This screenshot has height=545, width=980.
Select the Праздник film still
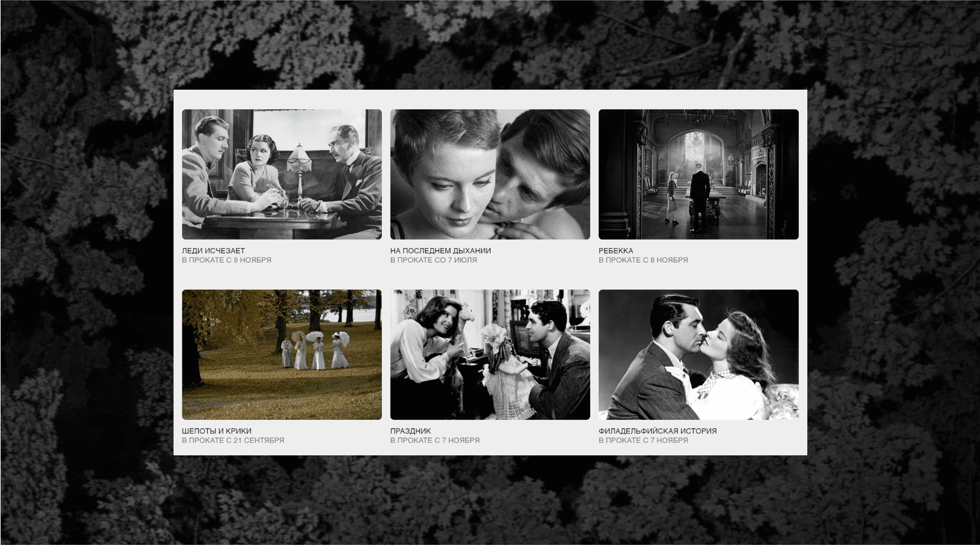(x=490, y=354)
